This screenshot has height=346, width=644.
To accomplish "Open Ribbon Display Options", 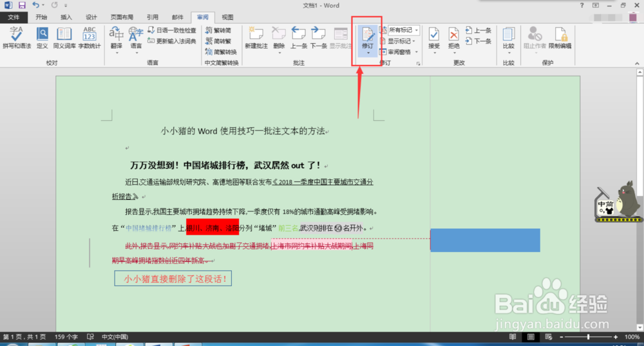I will tap(596, 5).
